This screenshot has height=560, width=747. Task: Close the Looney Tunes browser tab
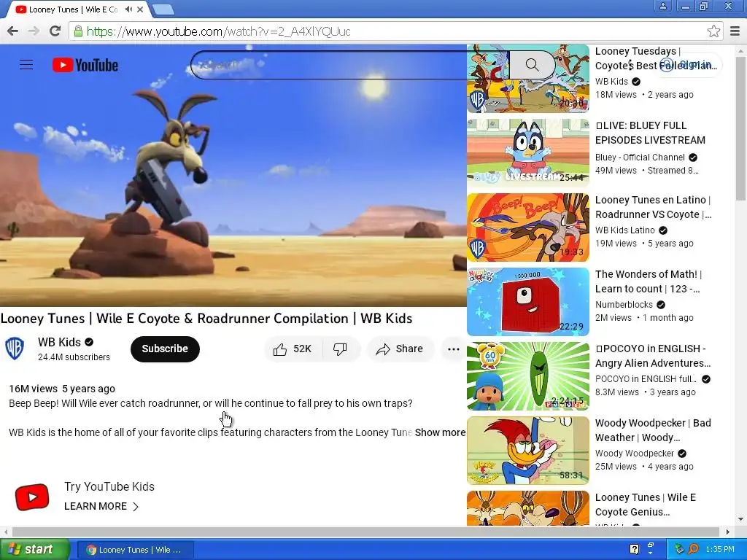(x=140, y=9)
